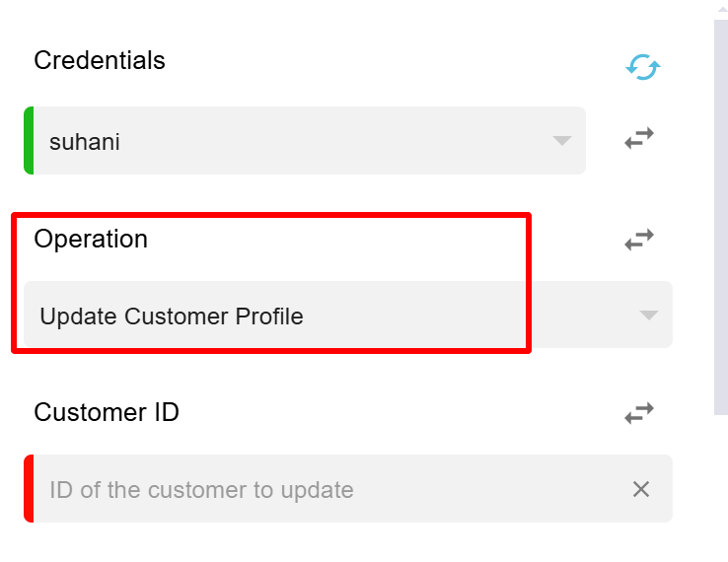Screen dimensions: 728x562
Task: Toggle map mode arrows beside Operation label
Action: [639, 240]
